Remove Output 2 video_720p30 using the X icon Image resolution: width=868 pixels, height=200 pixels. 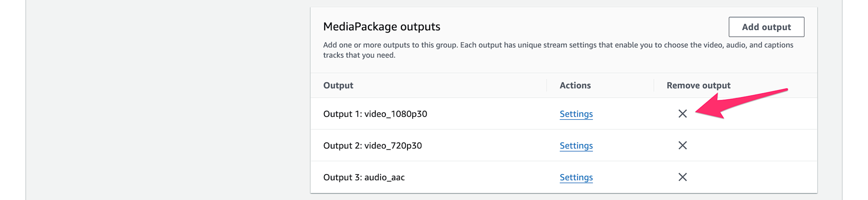pos(683,145)
